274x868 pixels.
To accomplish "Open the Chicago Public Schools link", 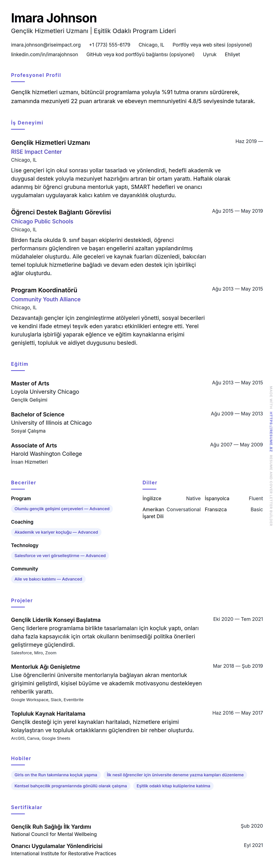I will click(42, 221).
